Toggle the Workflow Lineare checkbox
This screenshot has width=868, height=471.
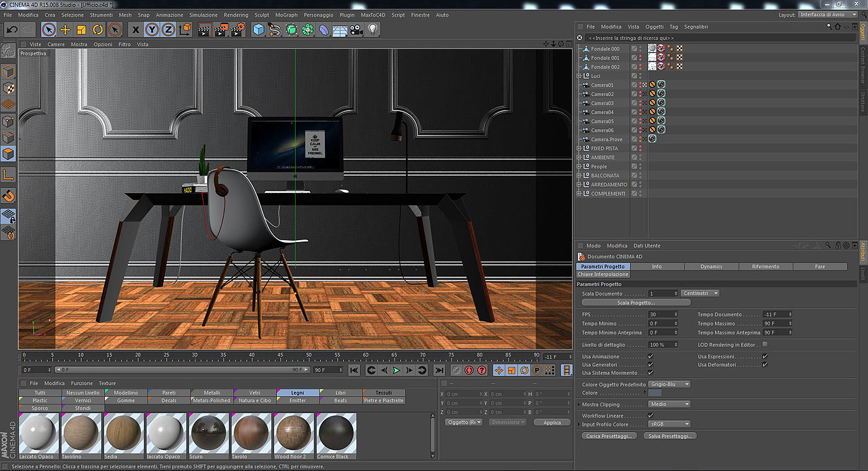click(x=650, y=416)
